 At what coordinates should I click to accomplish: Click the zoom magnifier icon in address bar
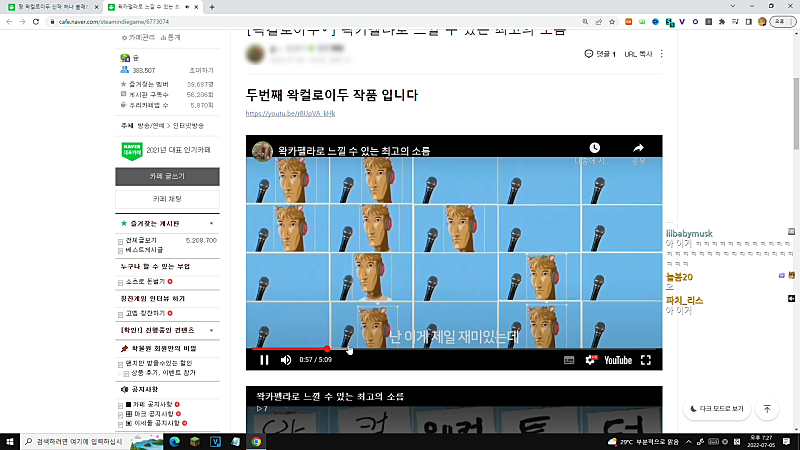pyautogui.click(x=585, y=22)
